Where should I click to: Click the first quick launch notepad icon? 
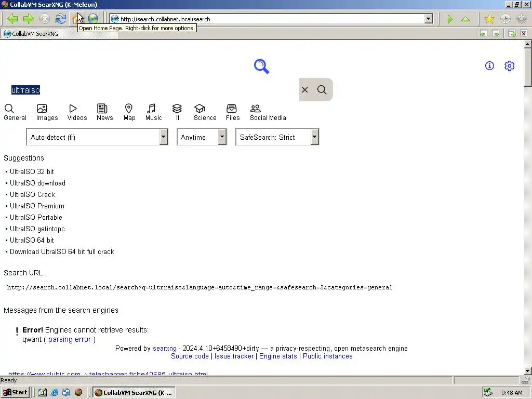click(43, 392)
